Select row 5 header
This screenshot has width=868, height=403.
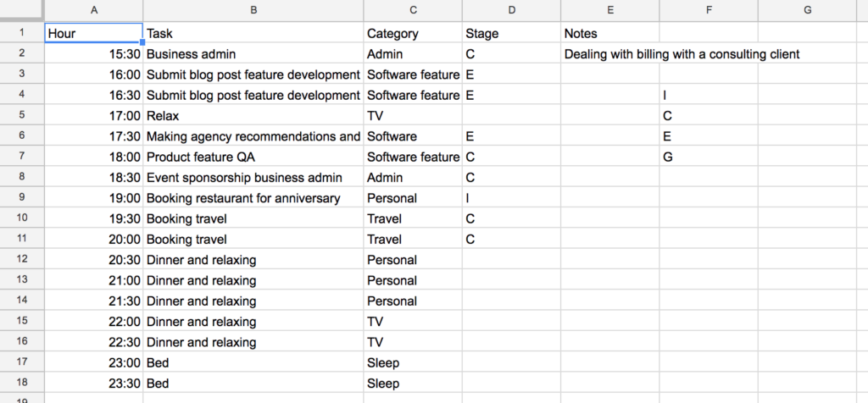(x=21, y=115)
